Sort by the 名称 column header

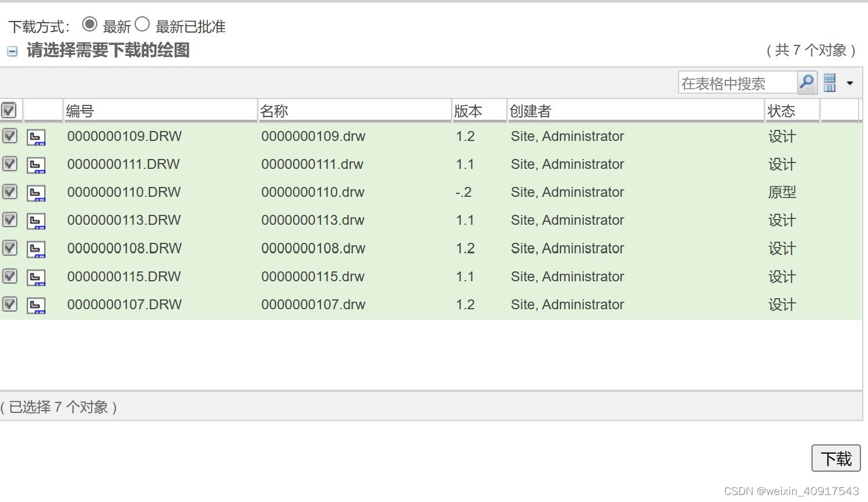(354, 111)
